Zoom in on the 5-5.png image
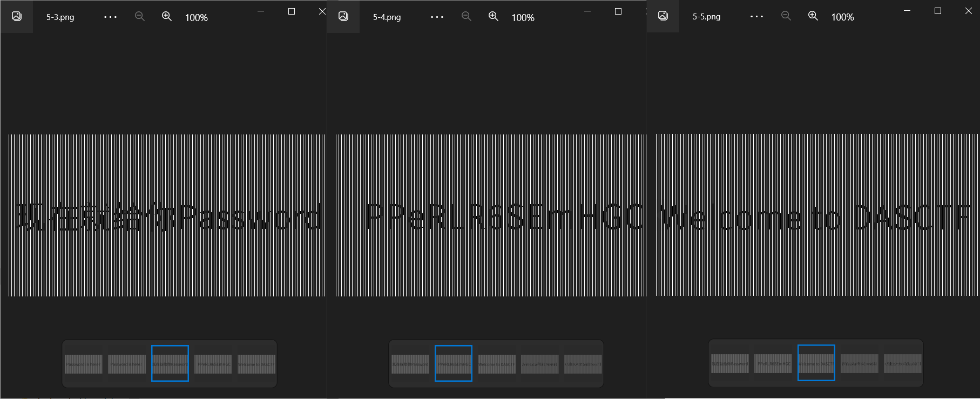The image size is (980, 399). (x=813, y=16)
